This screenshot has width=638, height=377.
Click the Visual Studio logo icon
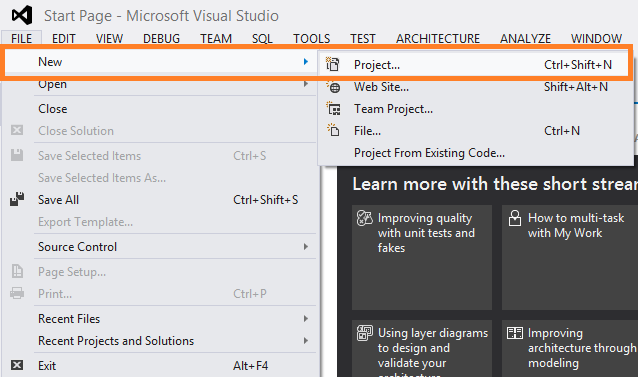coord(22,15)
